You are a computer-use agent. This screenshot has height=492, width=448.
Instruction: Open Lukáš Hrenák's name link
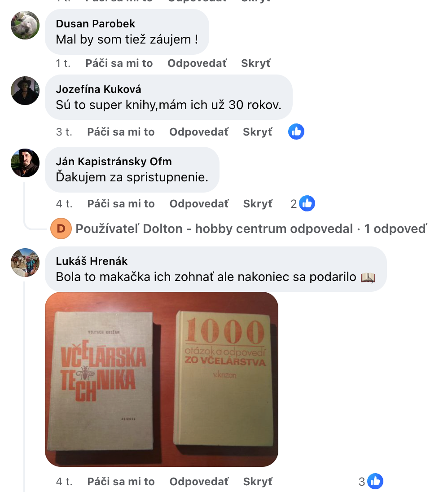[x=92, y=261]
